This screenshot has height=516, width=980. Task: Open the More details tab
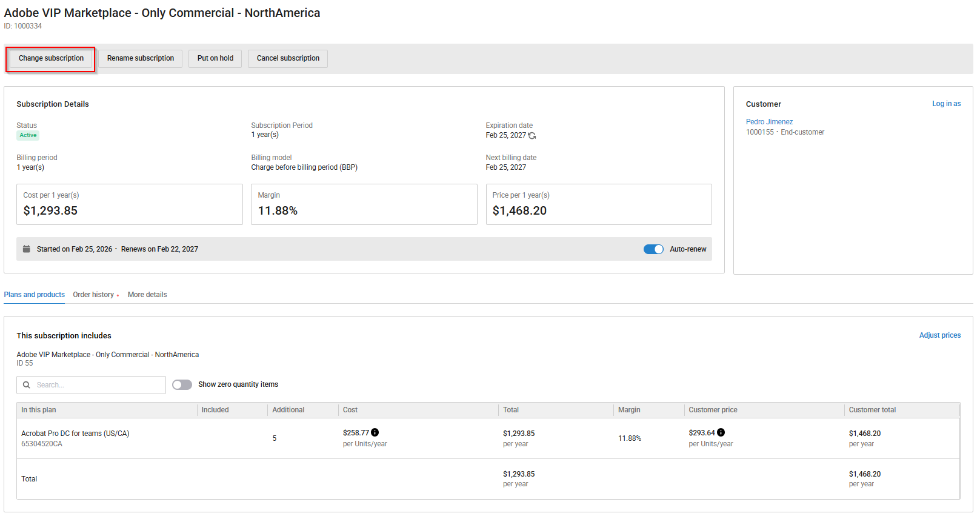147,295
